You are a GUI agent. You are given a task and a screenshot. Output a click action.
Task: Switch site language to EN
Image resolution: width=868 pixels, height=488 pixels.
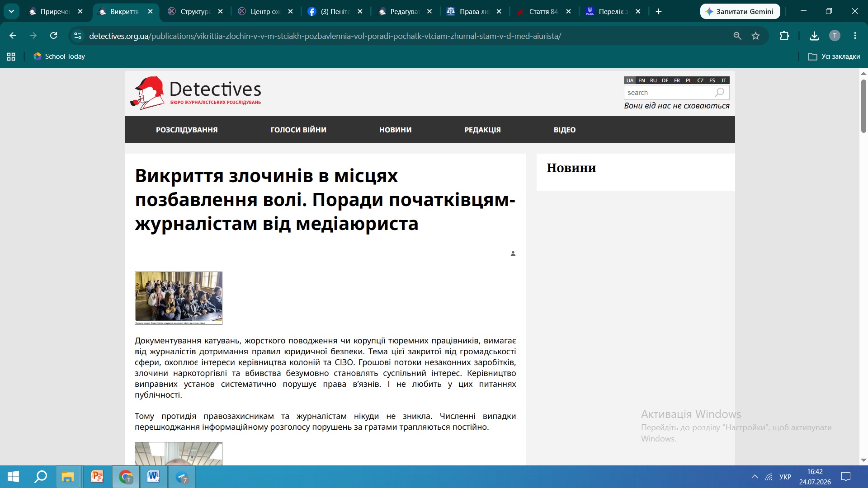[642, 80]
